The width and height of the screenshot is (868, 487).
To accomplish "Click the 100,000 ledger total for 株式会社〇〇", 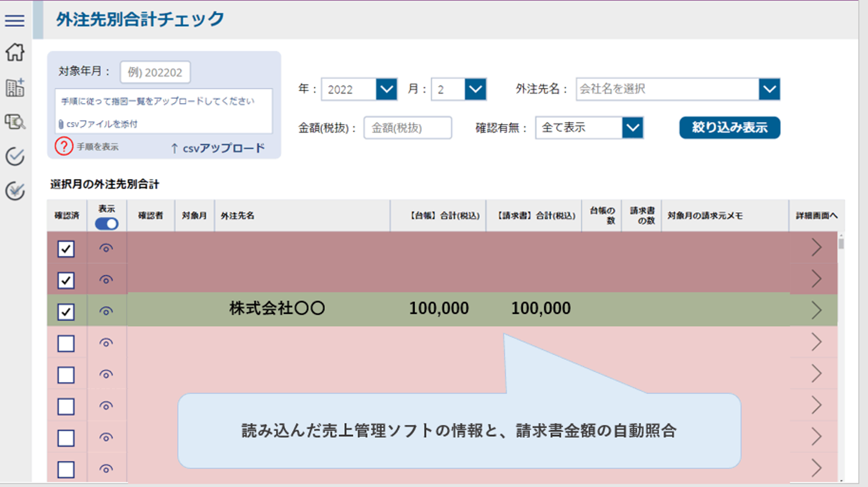I will (x=439, y=309).
